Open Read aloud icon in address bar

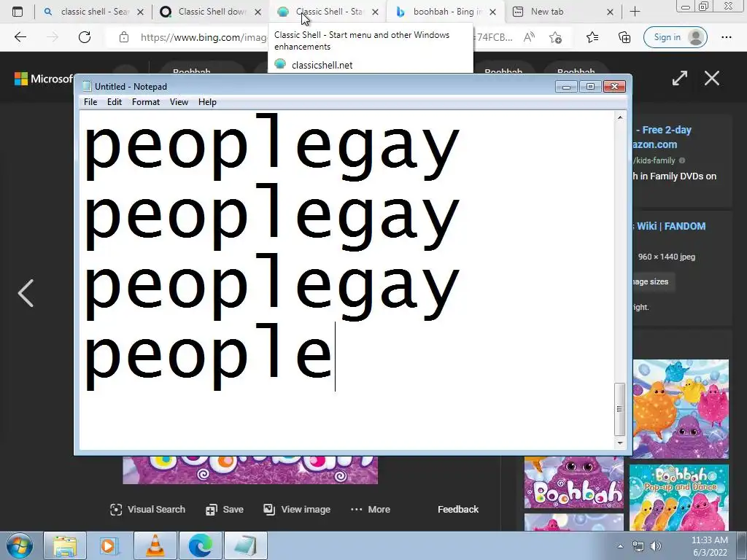[x=529, y=37]
